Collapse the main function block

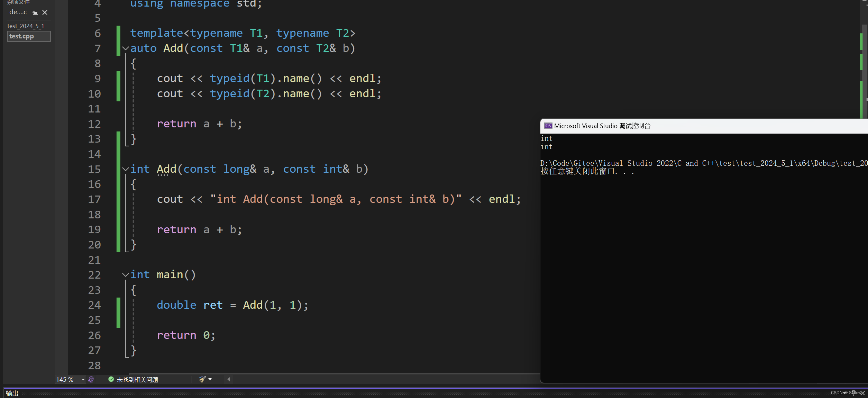point(126,275)
